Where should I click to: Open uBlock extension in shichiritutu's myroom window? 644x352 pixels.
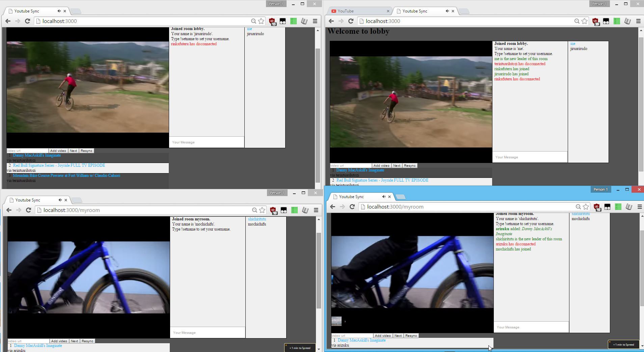[597, 207]
